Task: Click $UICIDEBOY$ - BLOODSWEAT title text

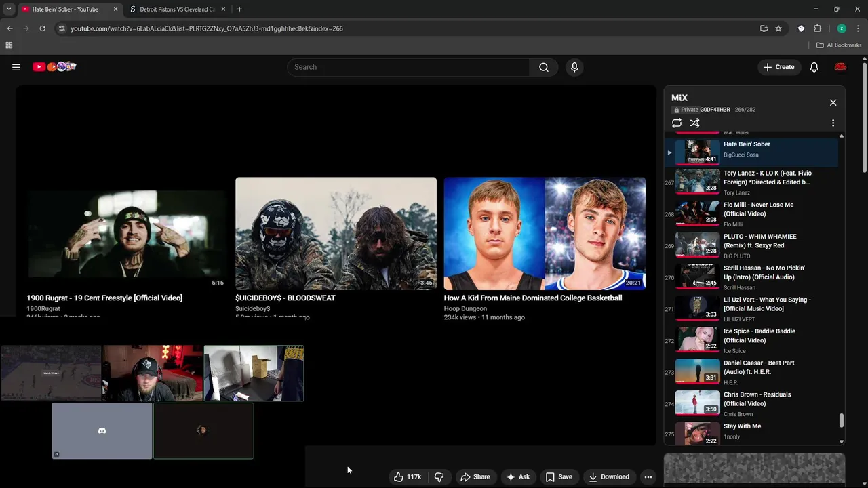Action: tap(285, 298)
